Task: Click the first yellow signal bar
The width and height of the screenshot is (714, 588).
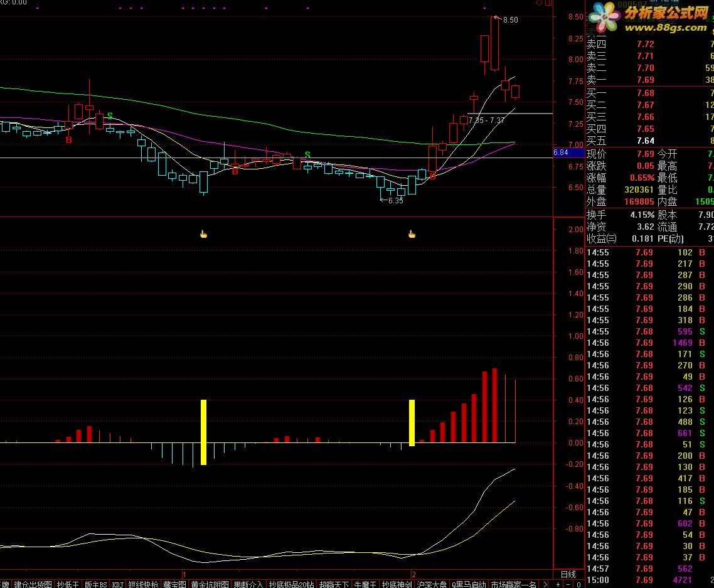Action: (x=203, y=432)
